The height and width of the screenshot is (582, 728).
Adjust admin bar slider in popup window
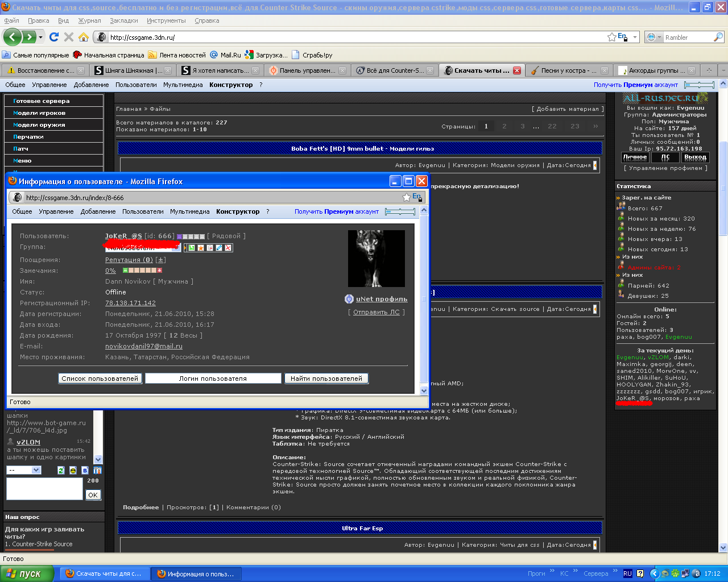400,211
